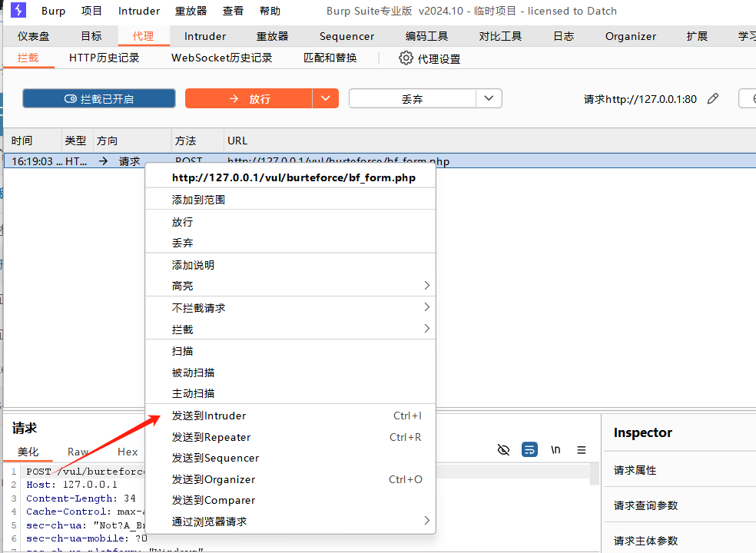Switch to the 对比工具 comparer tab
This screenshot has height=553, width=756.
(500, 36)
